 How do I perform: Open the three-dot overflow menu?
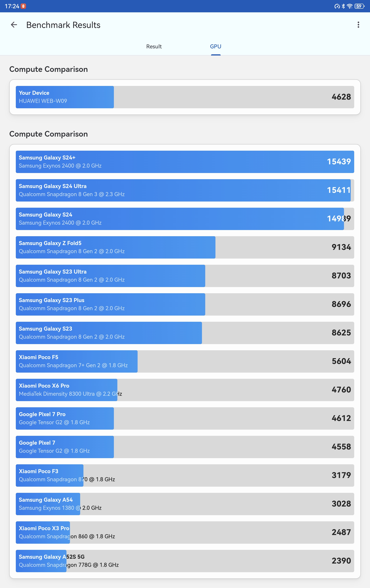pyautogui.click(x=358, y=25)
